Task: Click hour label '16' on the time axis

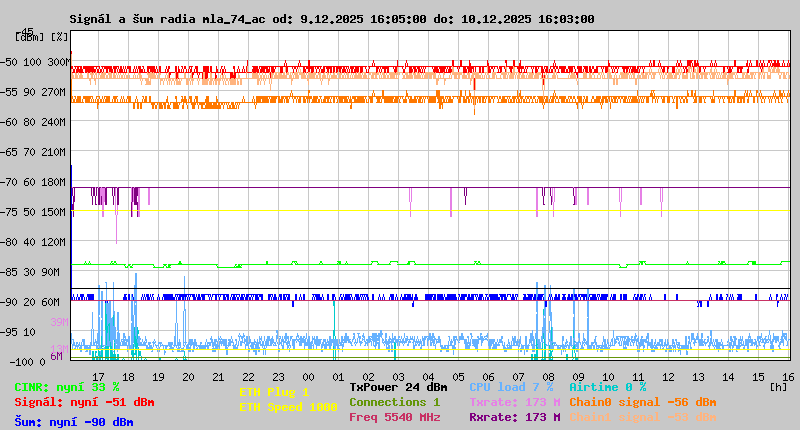Action: point(788,377)
